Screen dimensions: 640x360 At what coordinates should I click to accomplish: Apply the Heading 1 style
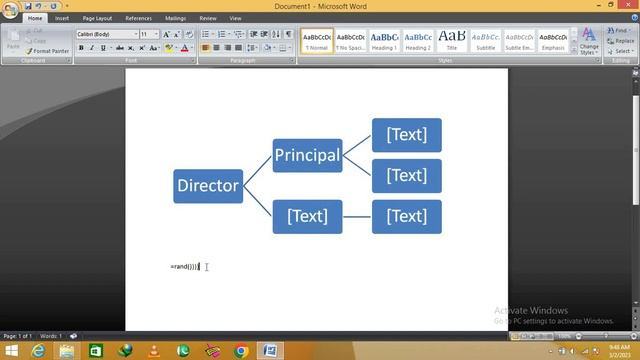(384, 41)
